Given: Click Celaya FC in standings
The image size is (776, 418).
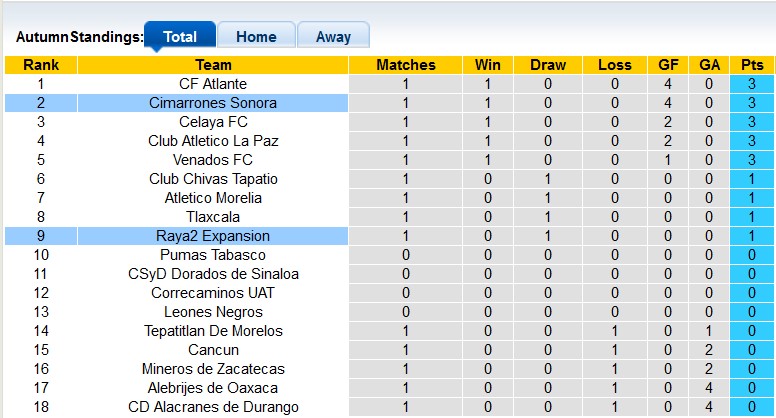Looking at the screenshot, I should [213, 122].
